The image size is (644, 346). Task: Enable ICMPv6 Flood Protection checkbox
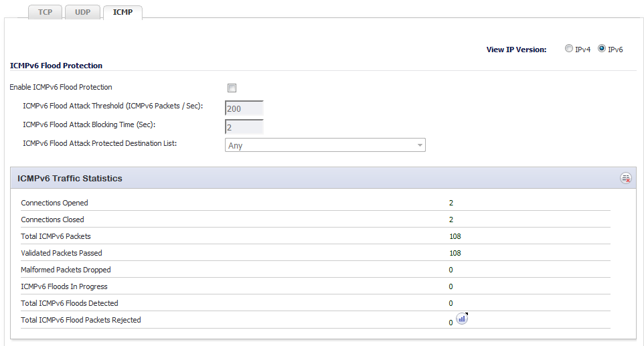pyautogui.click(x=232, y=88)
